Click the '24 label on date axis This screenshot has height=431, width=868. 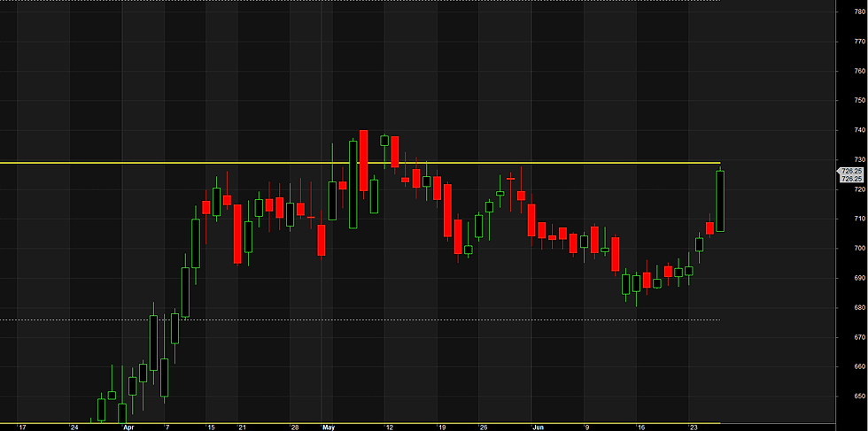point(74,427)
